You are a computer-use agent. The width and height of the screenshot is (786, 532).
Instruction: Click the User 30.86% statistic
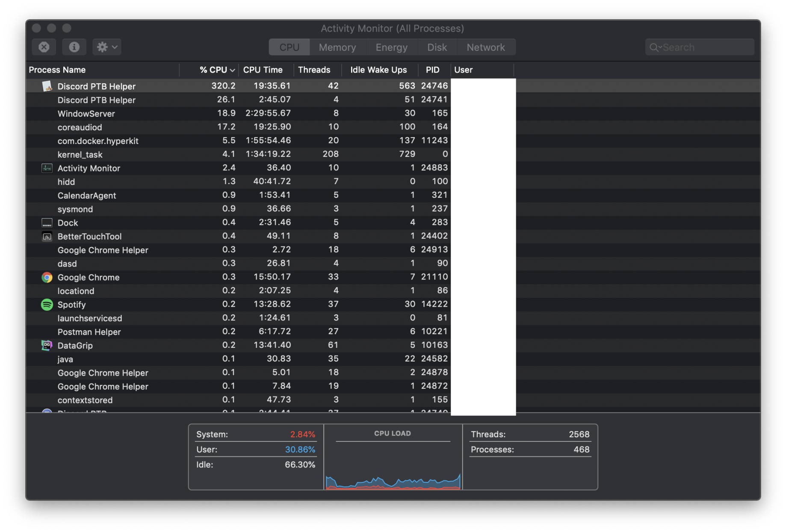pyautogui.click(x=256, y=450)
